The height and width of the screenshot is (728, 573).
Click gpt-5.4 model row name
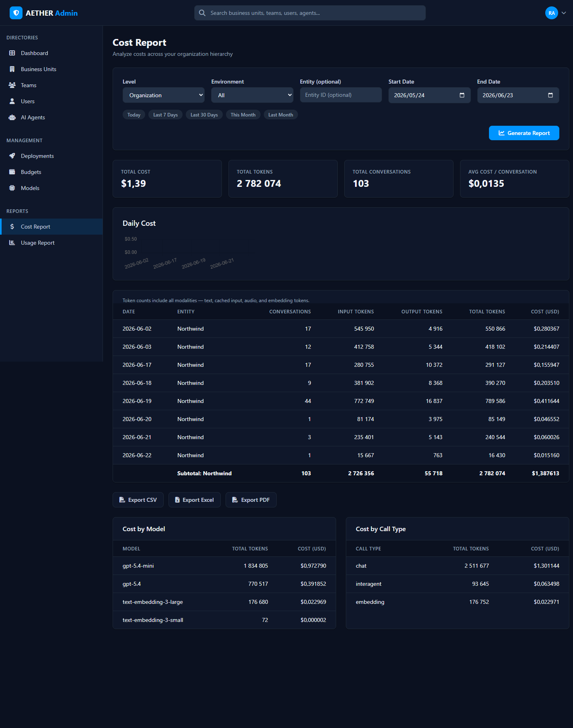pyautogui.click(x=131, y=584)
